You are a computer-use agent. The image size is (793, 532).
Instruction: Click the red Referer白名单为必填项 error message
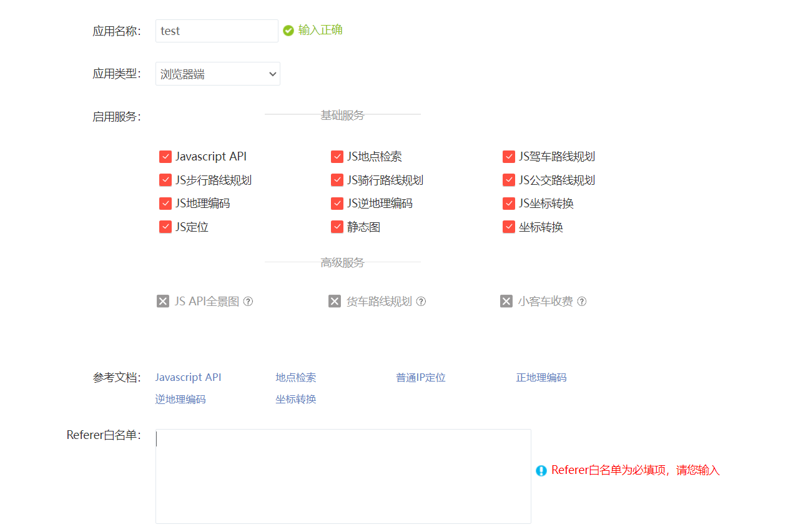click(636, 471)
